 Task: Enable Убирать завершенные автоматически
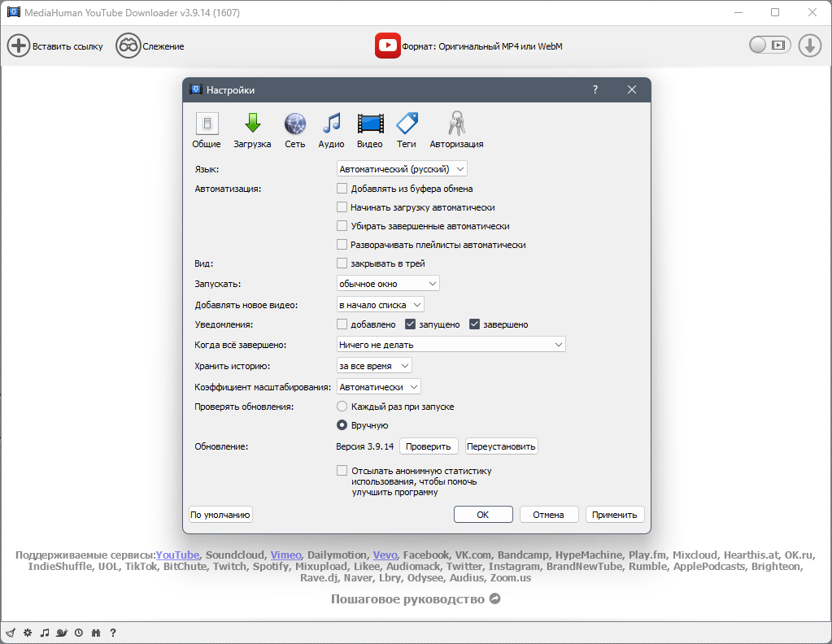tap(342, 226)
